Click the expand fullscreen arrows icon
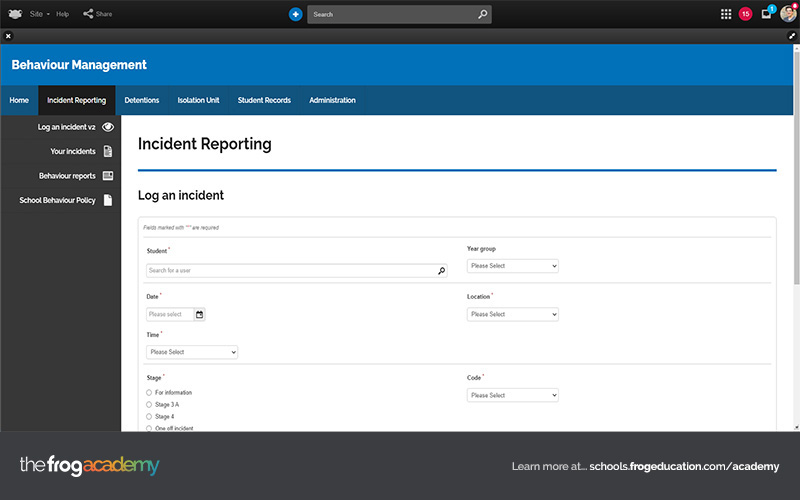 (x=792, y=36)
